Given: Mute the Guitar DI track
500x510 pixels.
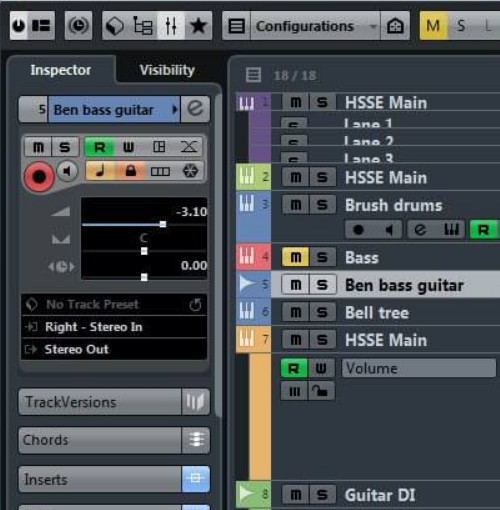Looking at the screenshot, I should [296, 495].
